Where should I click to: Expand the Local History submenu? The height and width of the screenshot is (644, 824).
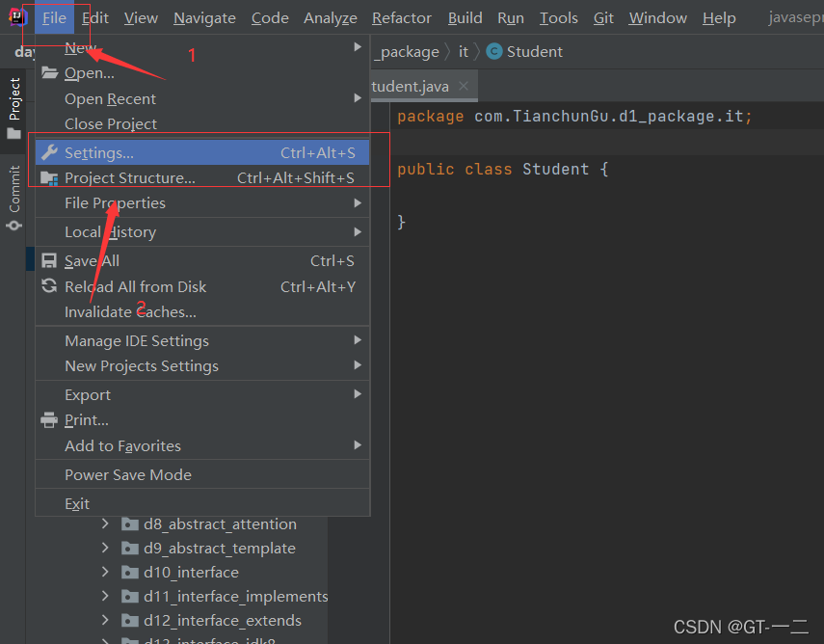[x=358, y=231]
